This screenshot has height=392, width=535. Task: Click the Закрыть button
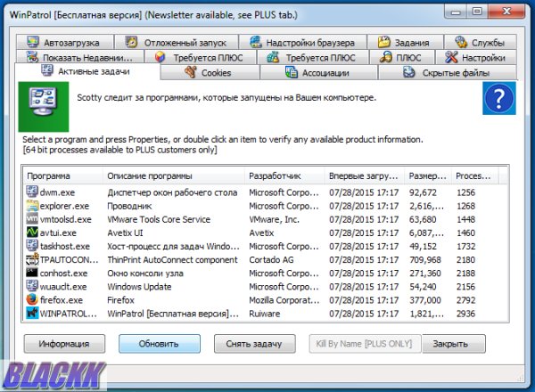click(454, 344)
